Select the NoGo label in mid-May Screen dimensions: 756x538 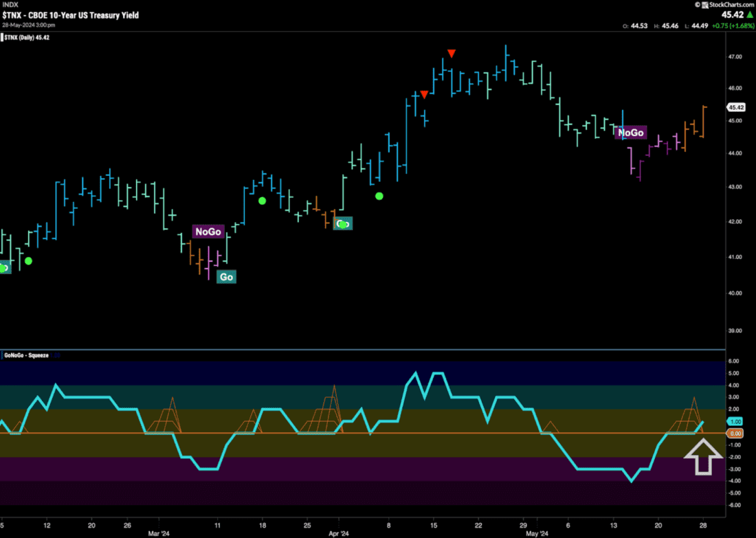click(x=631, y=132)
